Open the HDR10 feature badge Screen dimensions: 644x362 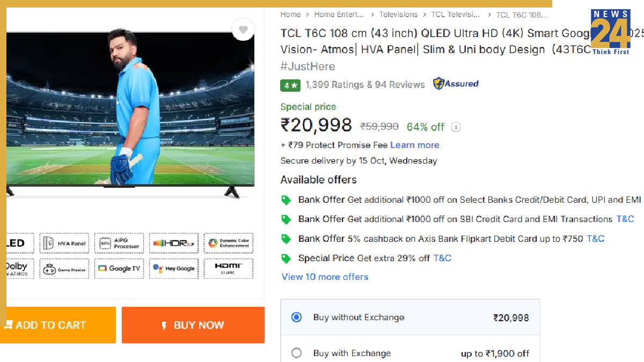(x=174, y=242)
